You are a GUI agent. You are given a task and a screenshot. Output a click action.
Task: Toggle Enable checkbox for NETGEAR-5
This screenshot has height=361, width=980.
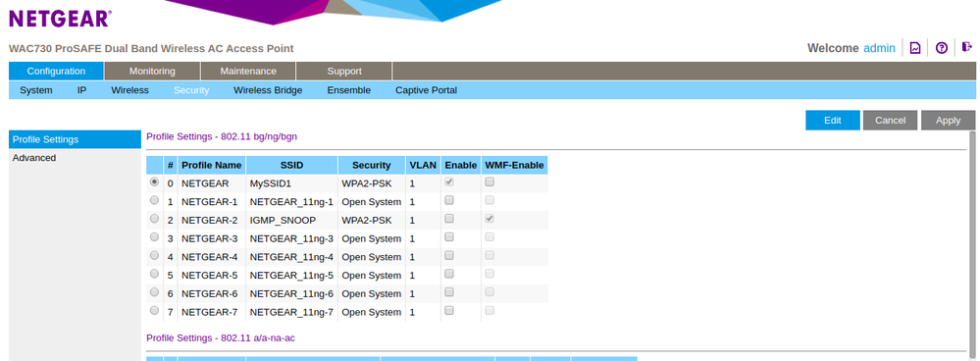tap(448, 274)
